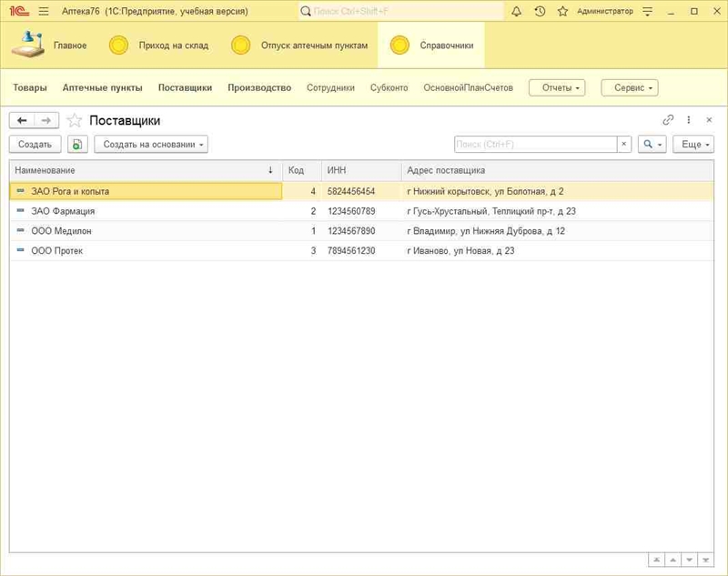Click address г Владимир, ул Нижняя Дуброва

click(557, 231)
